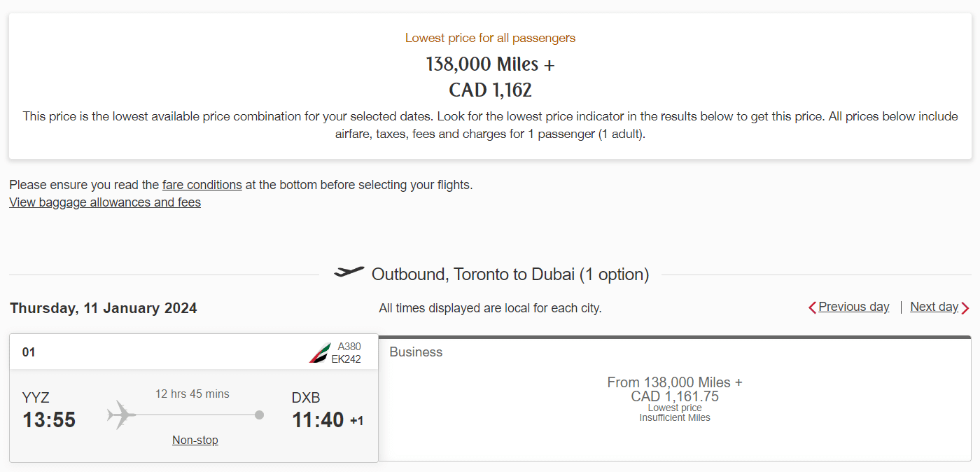The height and width of the screenshot is (472, 980).
Task: Click the A380 aircraft type label
Action: 349,347
